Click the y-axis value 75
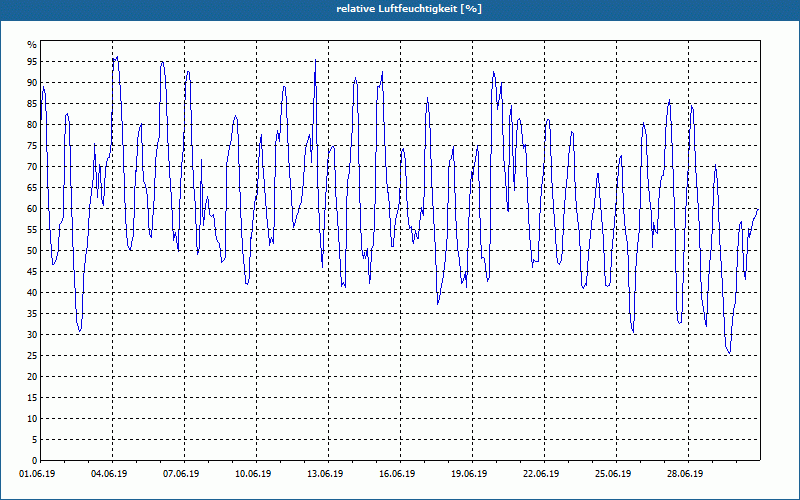Screen dimensions: 800x500 [32, 145]
